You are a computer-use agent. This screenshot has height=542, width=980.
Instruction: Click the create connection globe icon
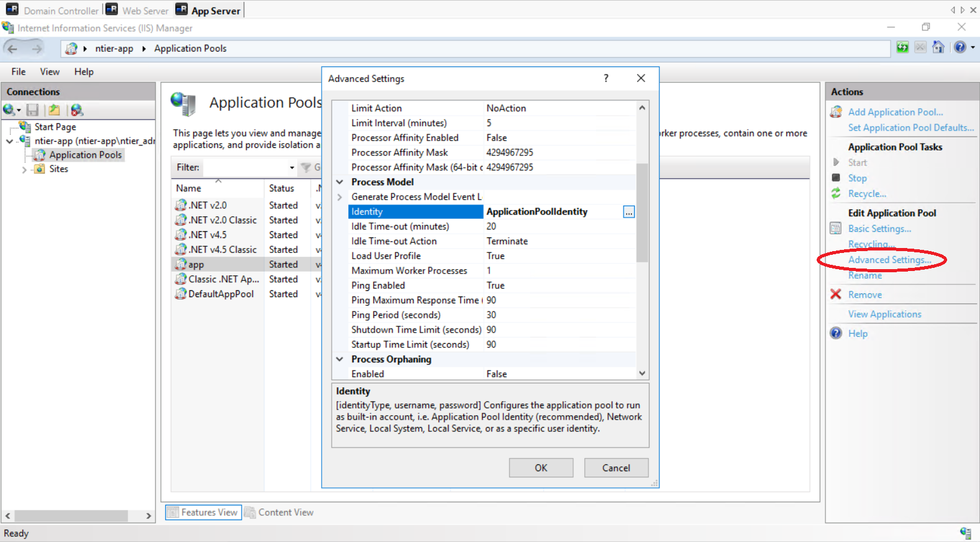(x=9, y=110)
